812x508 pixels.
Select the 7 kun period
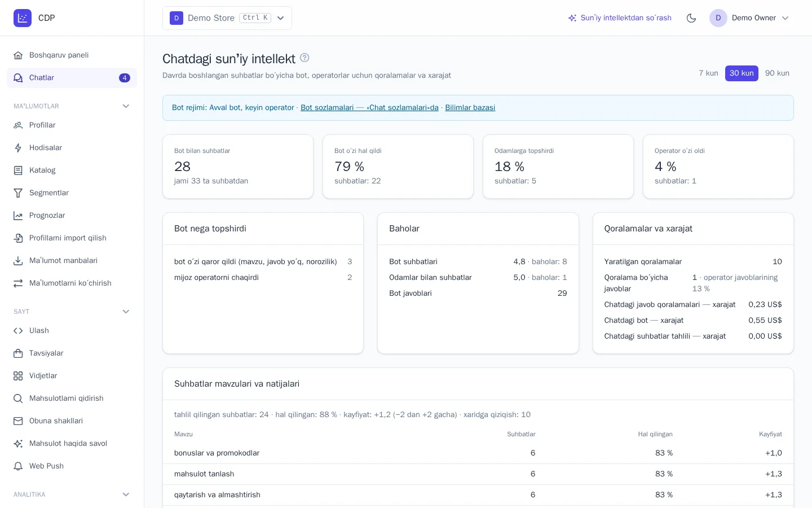(x=708, y=73)
